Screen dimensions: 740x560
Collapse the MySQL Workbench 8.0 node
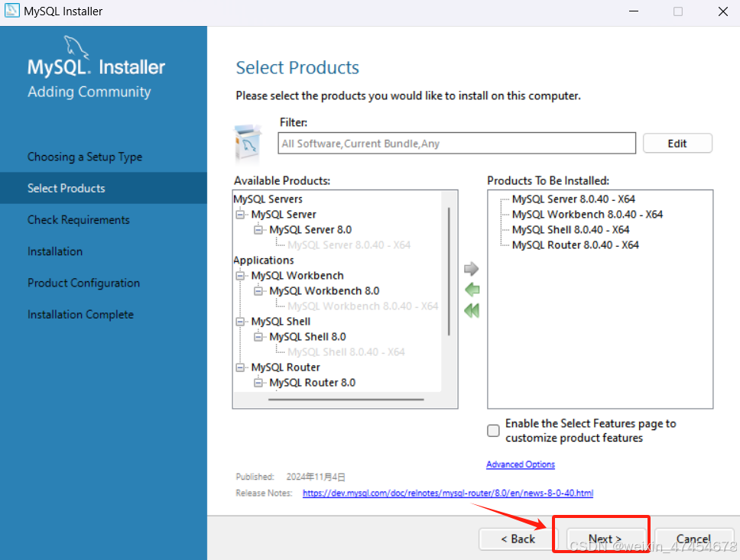coord(258,291)
